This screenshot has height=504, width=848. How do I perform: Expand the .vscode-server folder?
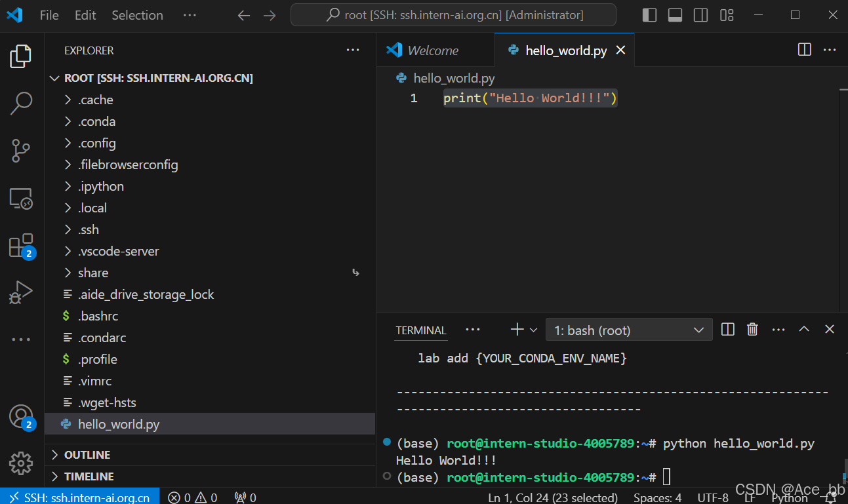210,251
